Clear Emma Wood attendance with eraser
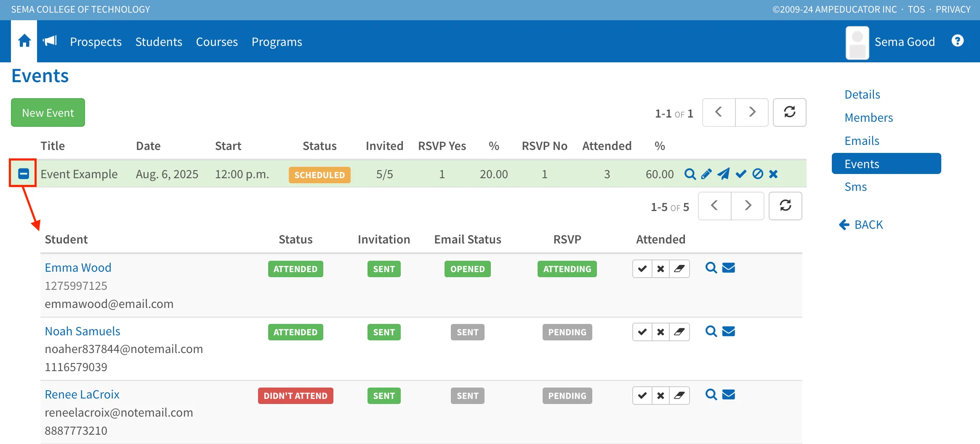This screenshot has height=444, width=980. 679,269
